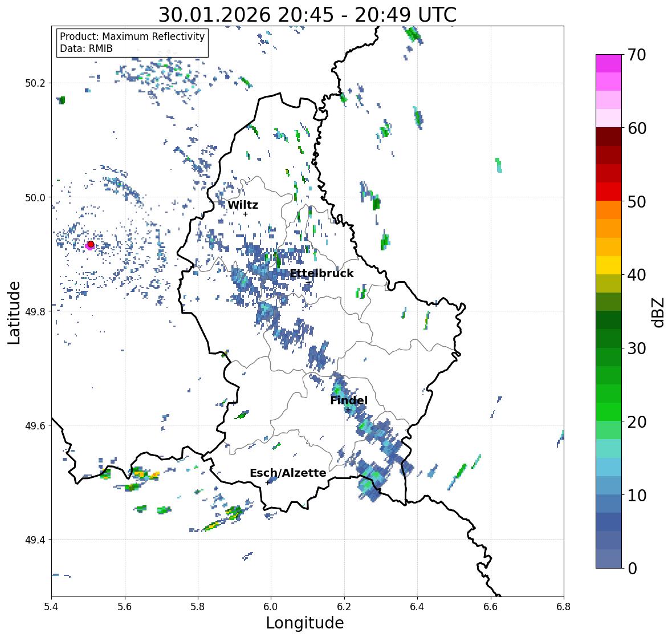Click the dBZ colorbar label
Image resolution: width=672 pixels, height=637 pixels.
(659, 313)
